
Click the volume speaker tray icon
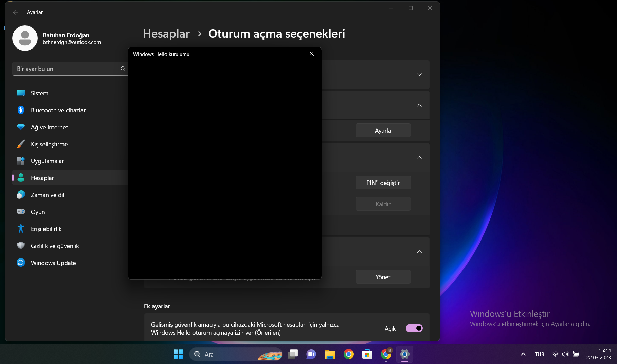pyautogui.click(x=565, y=354)
